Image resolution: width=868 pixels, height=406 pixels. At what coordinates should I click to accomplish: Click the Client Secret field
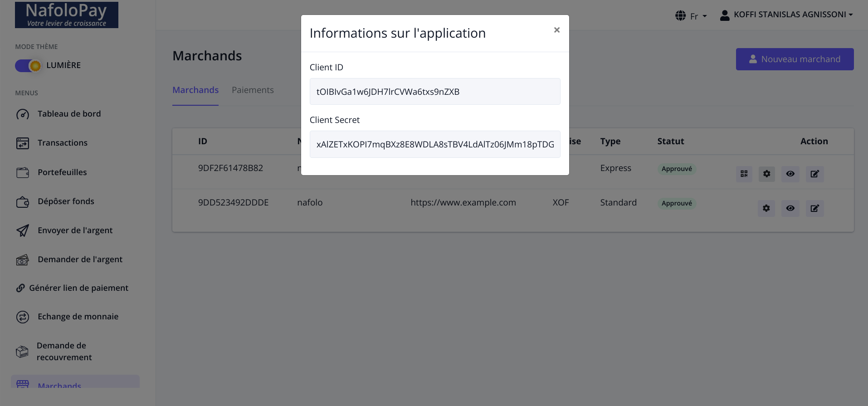(434, 144)
